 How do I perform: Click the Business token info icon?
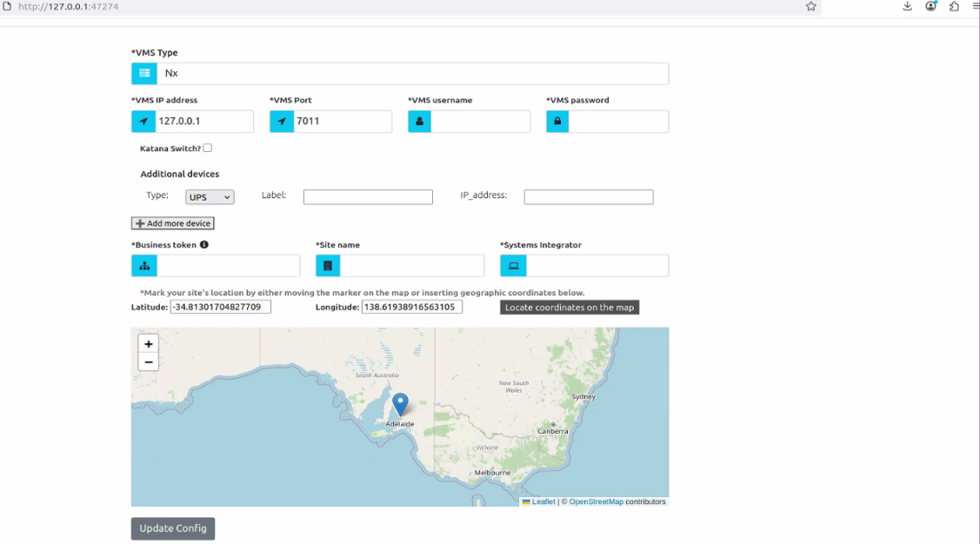pos(204,245)
